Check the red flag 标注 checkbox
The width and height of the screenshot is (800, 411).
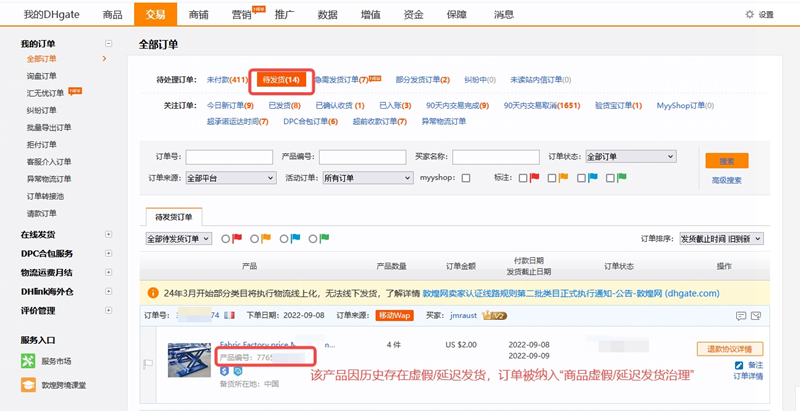tap(522, 178)
